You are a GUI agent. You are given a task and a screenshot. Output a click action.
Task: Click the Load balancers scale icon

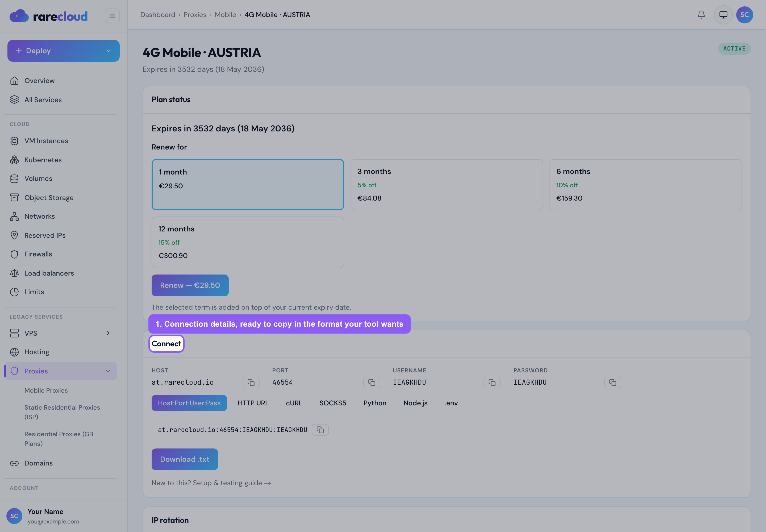[14, 273]
